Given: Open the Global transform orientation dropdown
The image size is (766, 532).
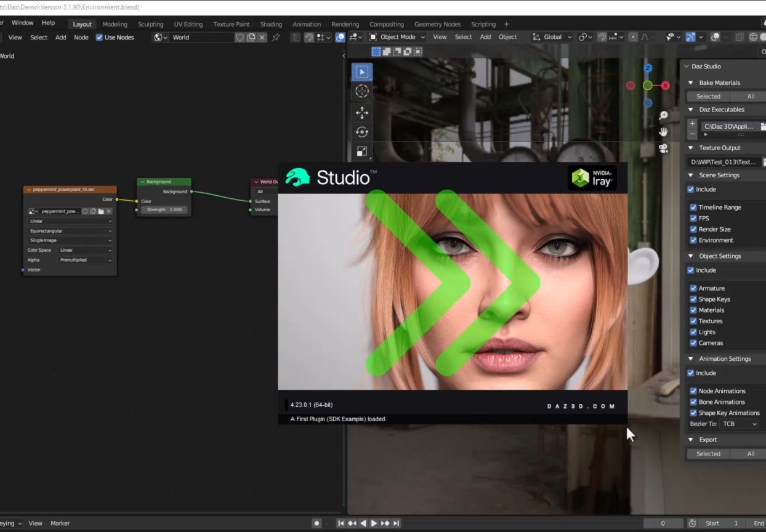Looking at the screenshot, I should 552,37.
